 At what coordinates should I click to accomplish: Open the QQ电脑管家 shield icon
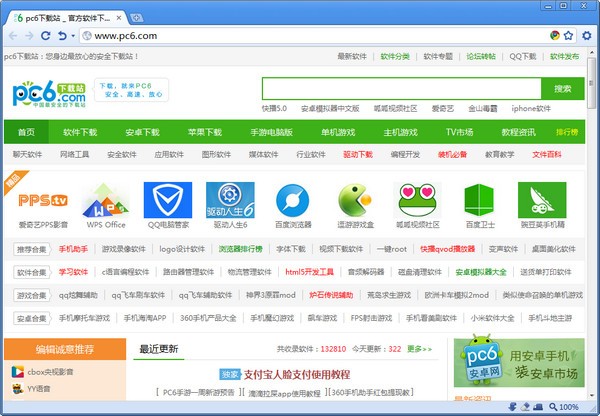(x=168, y=200)
